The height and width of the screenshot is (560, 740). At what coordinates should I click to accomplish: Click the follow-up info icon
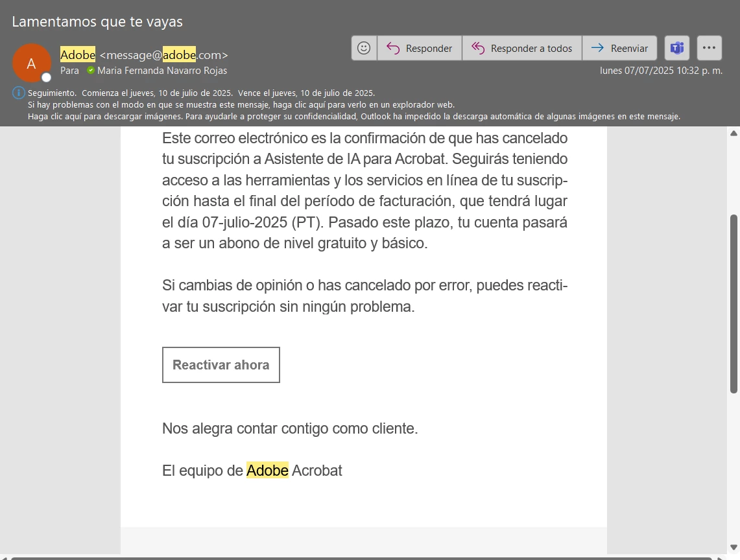click(x=18, y=93)
